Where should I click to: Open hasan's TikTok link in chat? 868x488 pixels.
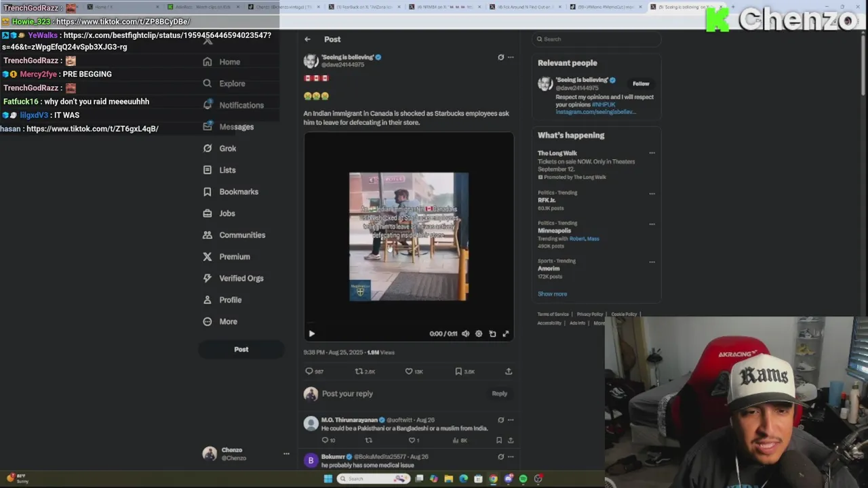point(92,129)
